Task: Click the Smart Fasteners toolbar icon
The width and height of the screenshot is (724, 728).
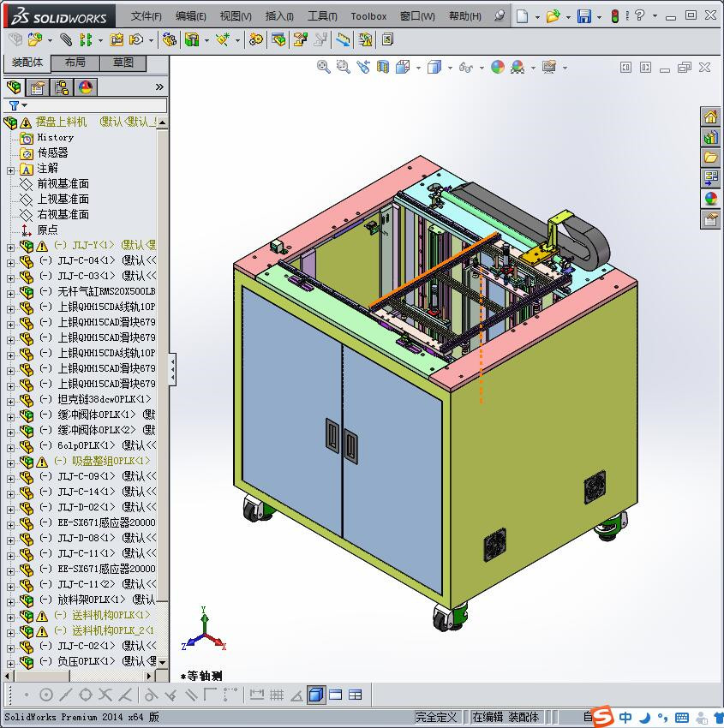Action: click(117, 40)
